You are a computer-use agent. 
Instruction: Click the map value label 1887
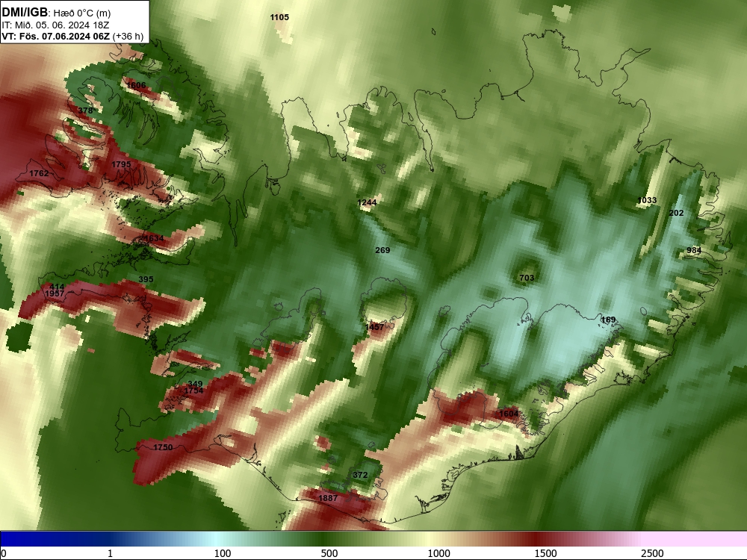coord(328,498)
